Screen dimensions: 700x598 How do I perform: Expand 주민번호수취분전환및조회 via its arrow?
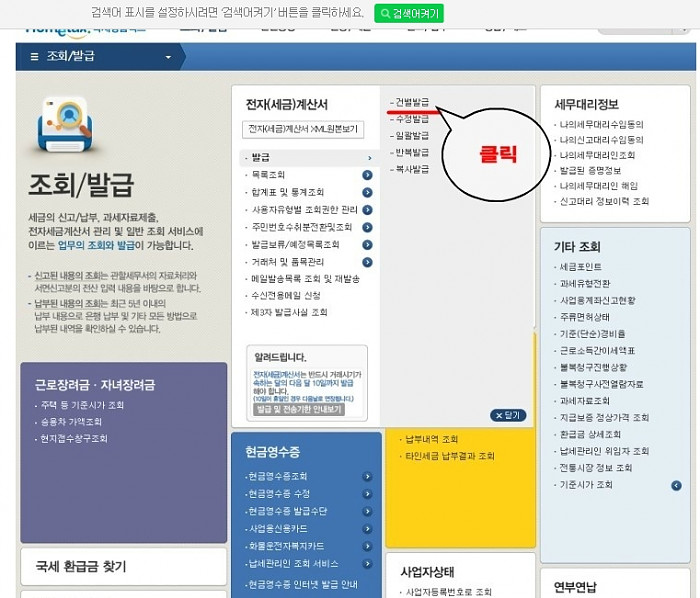point(367,227)
